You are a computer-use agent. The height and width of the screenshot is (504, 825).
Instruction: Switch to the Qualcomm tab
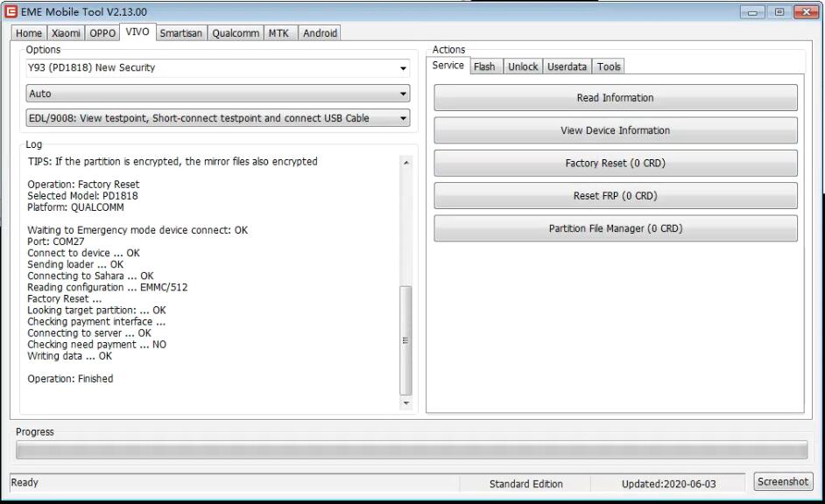click(x=236, y=33)
